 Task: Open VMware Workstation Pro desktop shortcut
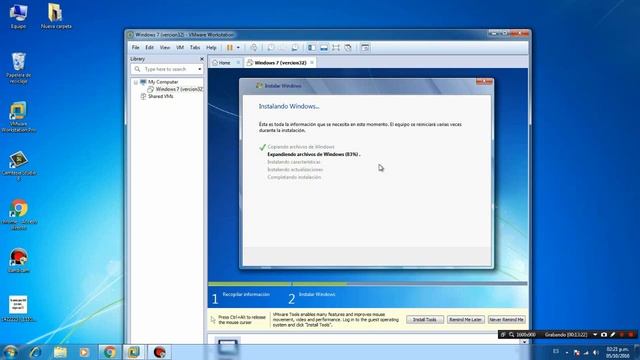click(18, 117)
